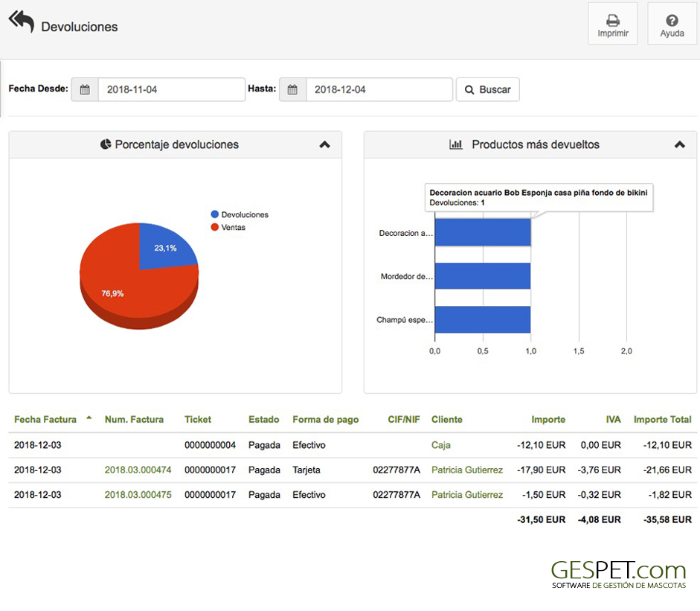Select the 23,1% blue pie slice
Screen dimensions: 700x611
(165, 248)
